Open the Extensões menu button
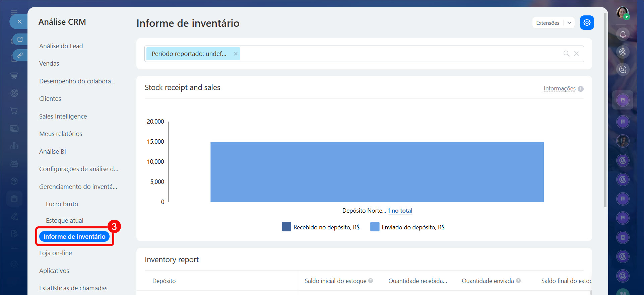Screen dimensions: 644x295 (548, 23)
